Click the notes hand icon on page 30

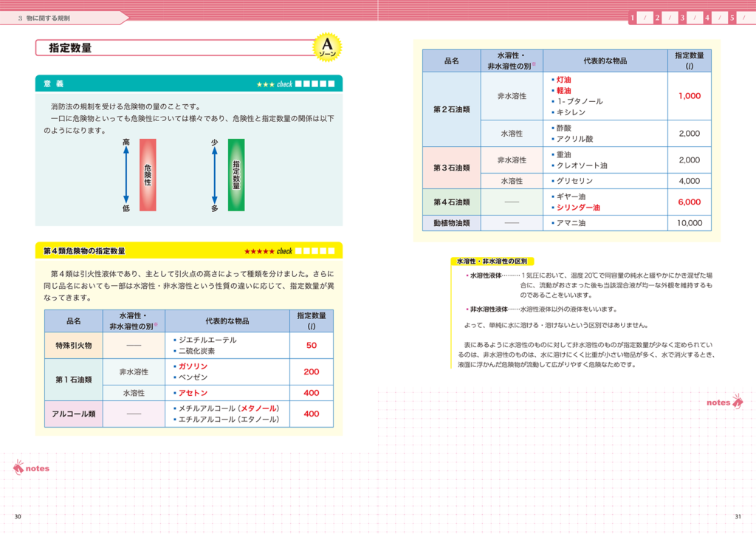click(18, 467)
